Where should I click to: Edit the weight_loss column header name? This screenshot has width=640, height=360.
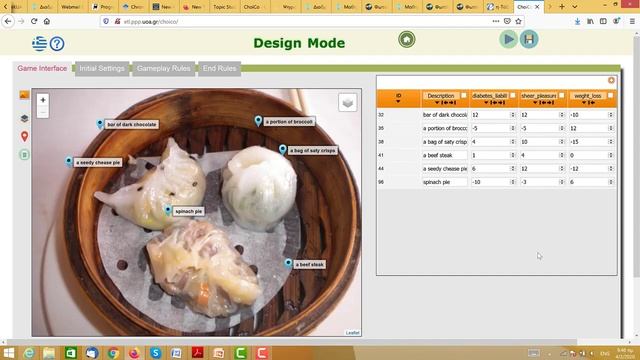588,96
